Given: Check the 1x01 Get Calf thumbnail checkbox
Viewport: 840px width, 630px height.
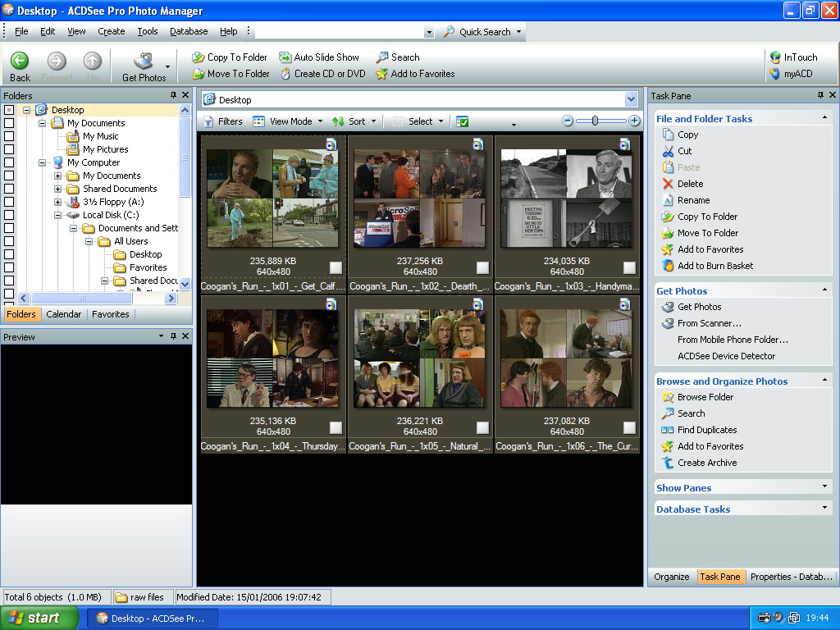Looking at the screenshot, I should (x=336, y=267).
